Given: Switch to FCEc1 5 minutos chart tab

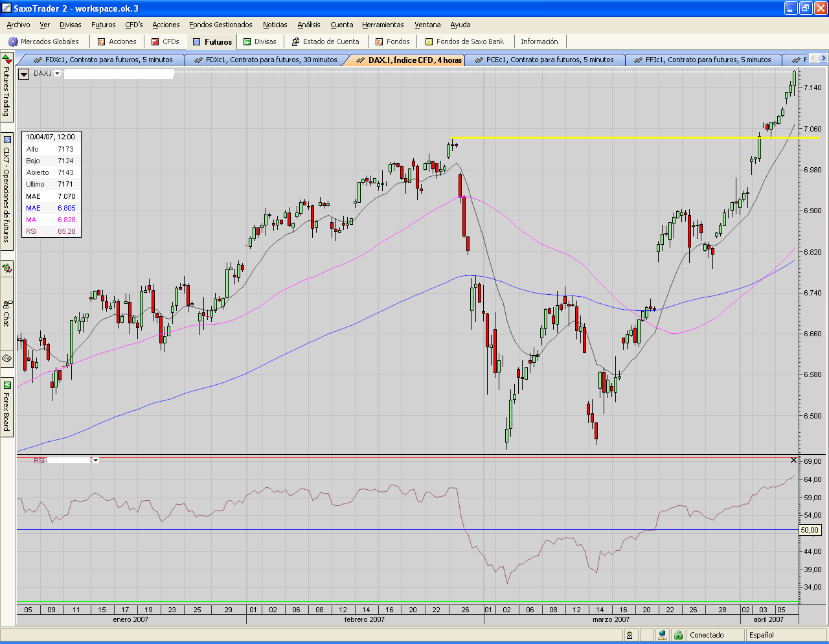Looking at the screenshot, I should pyautogui.click(x=544, y=60).
